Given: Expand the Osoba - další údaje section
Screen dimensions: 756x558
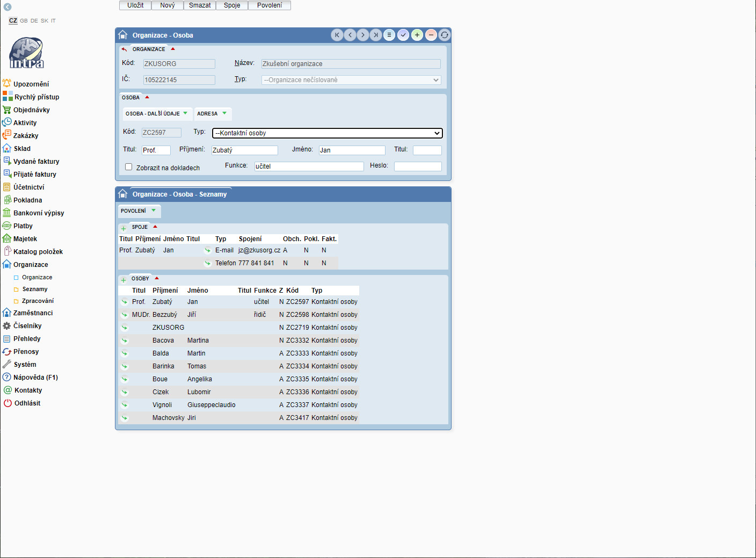Looking at the screenshot, I should tap(156, 113).
